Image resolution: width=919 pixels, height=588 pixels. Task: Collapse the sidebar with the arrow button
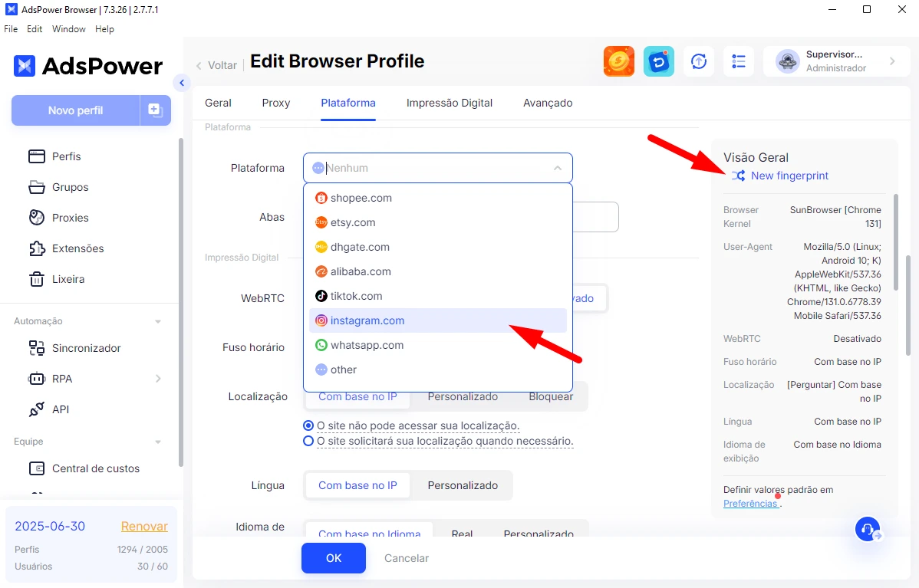coord(182,83)
